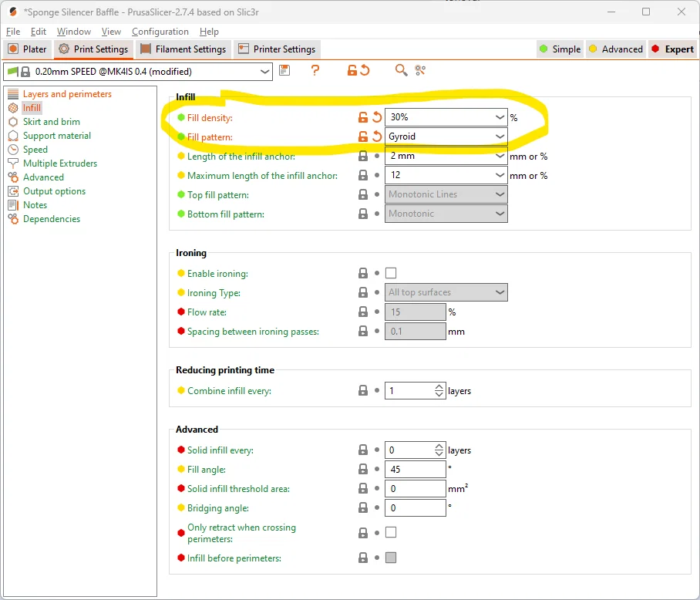Image resolution: width=700 pixels, height=600 pixels.
Task: Select Skirt and brim page
Action: (52, 121)
